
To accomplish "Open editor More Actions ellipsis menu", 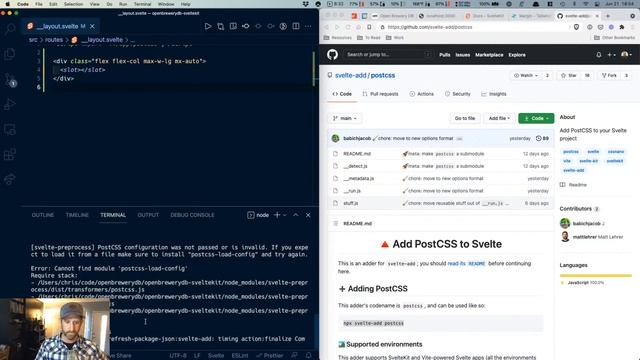I will point(308,26).
